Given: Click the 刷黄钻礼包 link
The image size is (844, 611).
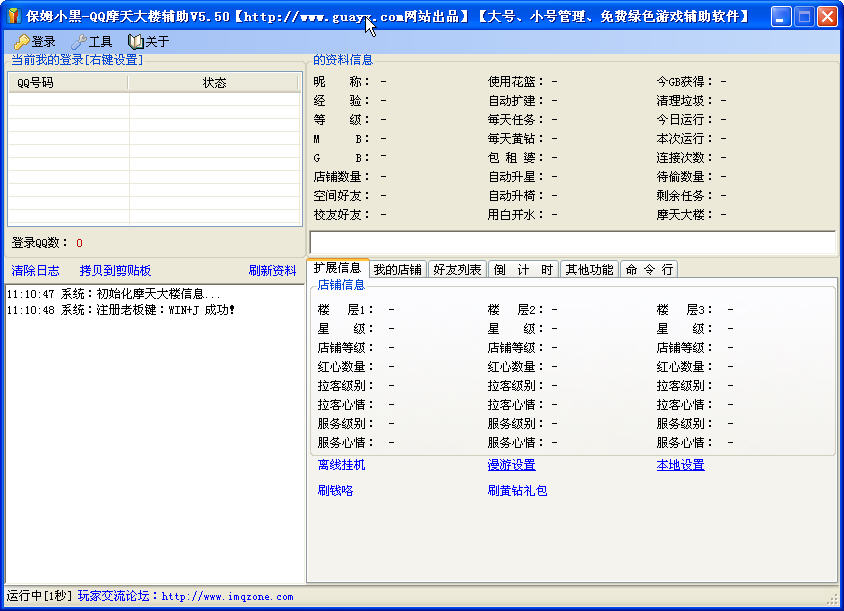Looking at the screenshot, I should [517, 490].
